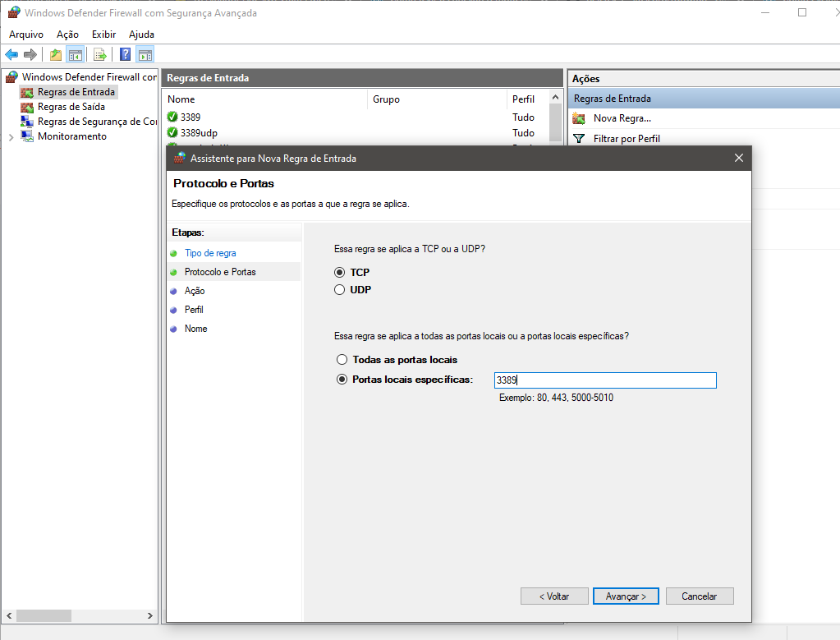Go to the Tipo de regra step link
This screenshot has width=840, height=640.
coord(210,253)
